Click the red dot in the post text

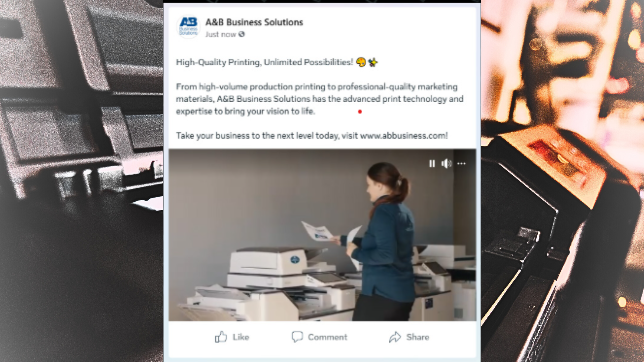click(x=360, y=112)
